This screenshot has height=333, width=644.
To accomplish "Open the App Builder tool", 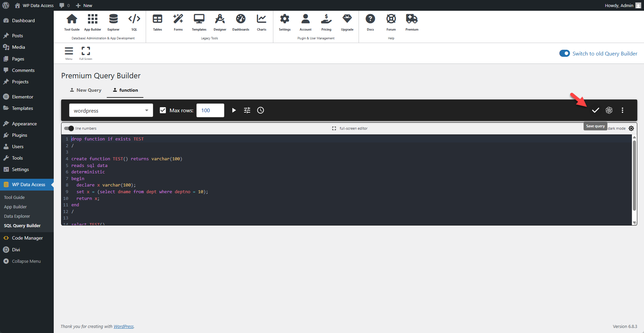I will click(x=92, y=22).
